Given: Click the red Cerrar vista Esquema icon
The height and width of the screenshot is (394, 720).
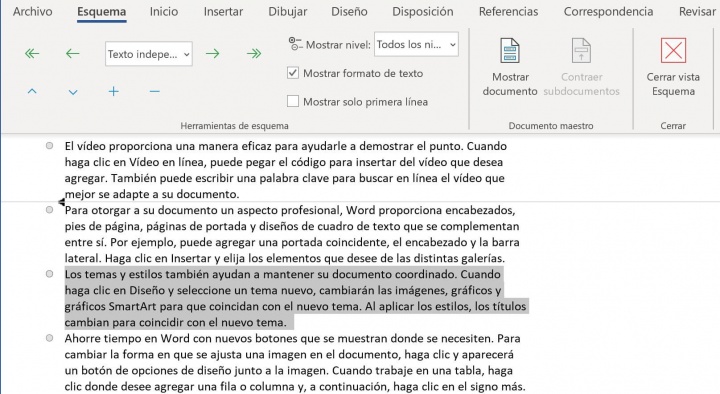Looking at the screenshot, I should (x=673, y=50).
